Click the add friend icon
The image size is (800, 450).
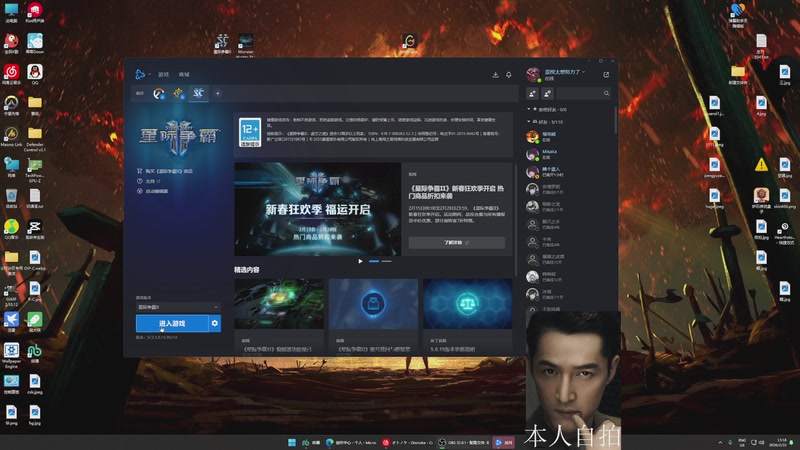532,93
